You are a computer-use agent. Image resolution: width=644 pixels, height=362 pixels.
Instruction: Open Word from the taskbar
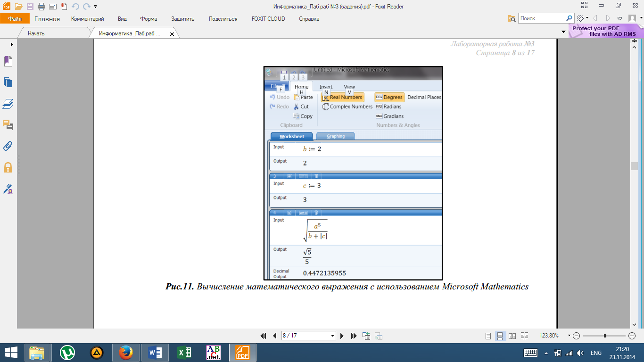click(x=155, y=353)
